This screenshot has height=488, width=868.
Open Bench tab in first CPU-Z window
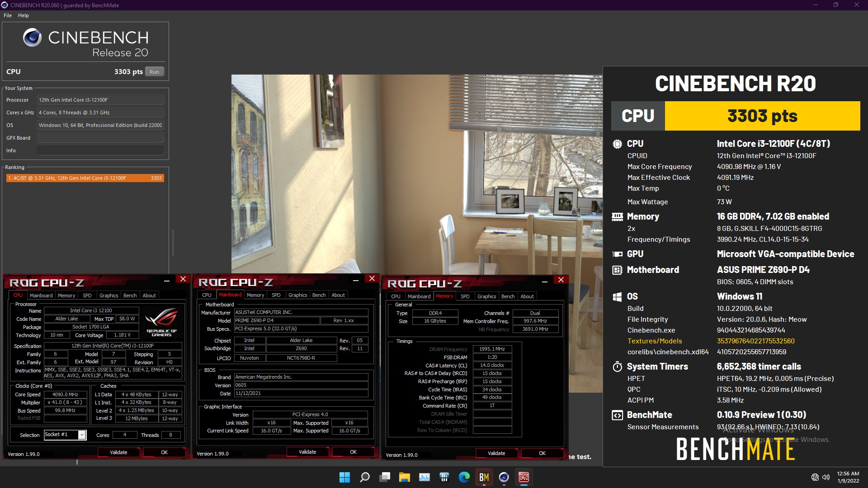pyautogui.click(x=130, y=296)
